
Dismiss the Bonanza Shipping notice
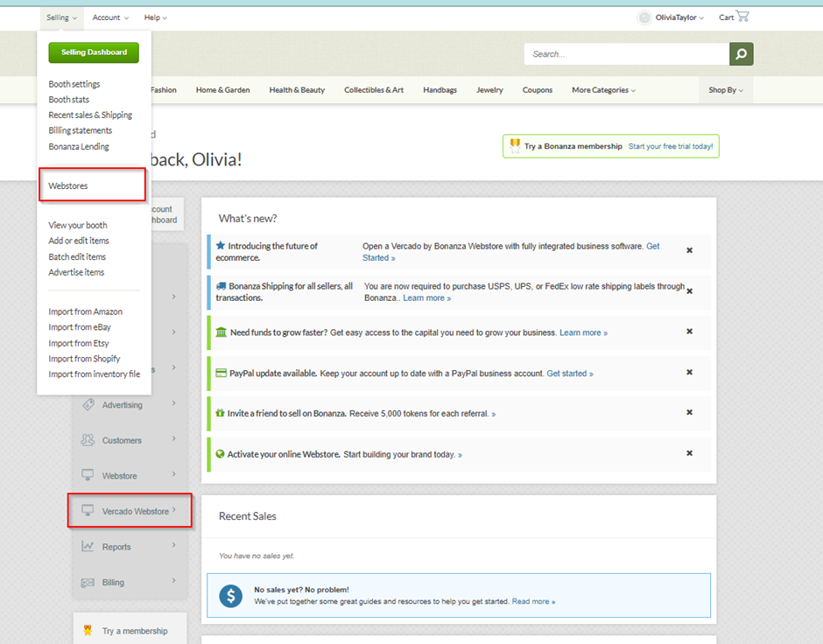[690, 291]
